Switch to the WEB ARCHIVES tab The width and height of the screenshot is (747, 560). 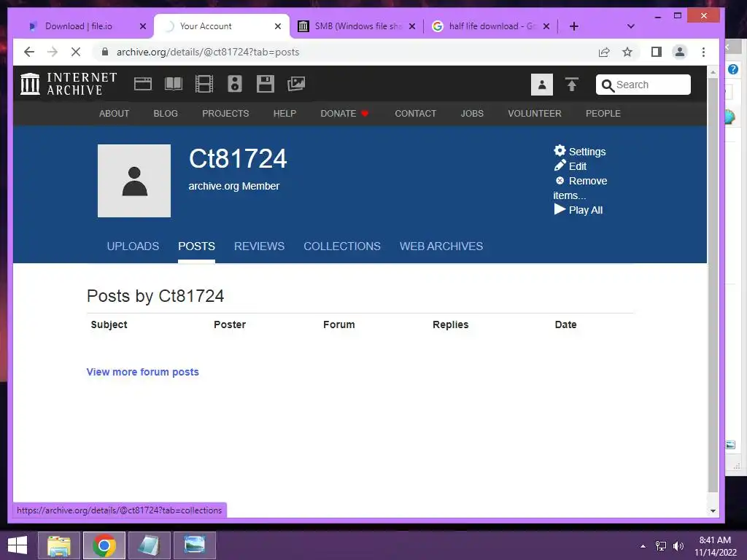pos(441,246)
